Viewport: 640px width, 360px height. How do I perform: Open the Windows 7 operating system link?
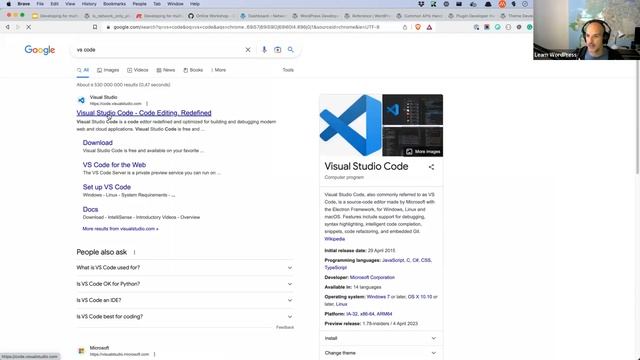click(378, 297)
